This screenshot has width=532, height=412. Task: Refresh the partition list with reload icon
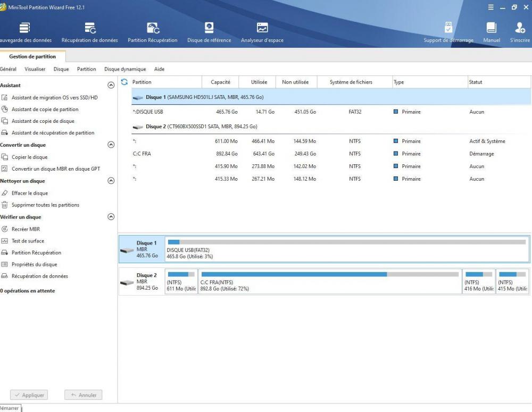coord(124,82)
